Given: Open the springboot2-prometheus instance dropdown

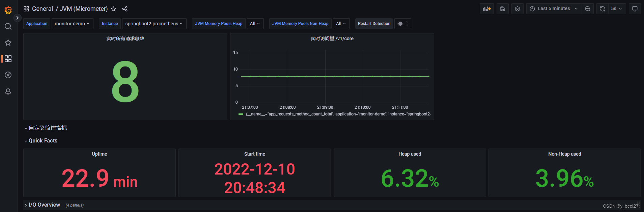Looking at the screenshot, I should [x=154, y=24].
